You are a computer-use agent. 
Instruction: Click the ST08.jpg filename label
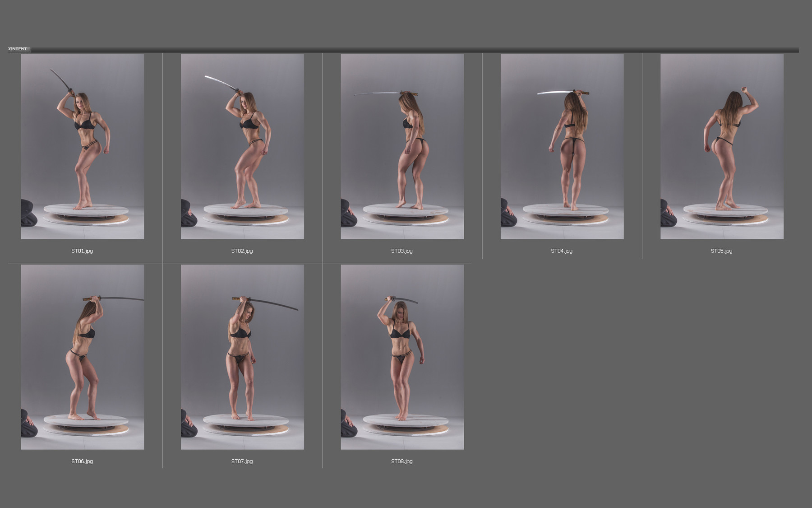pos(402,461)
